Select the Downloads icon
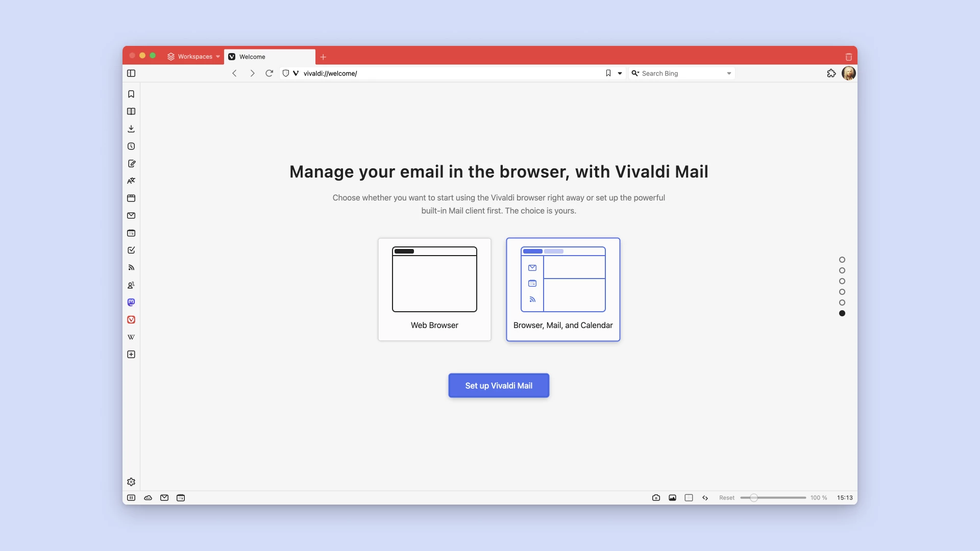Screen dimensions: 980x551 131,129
